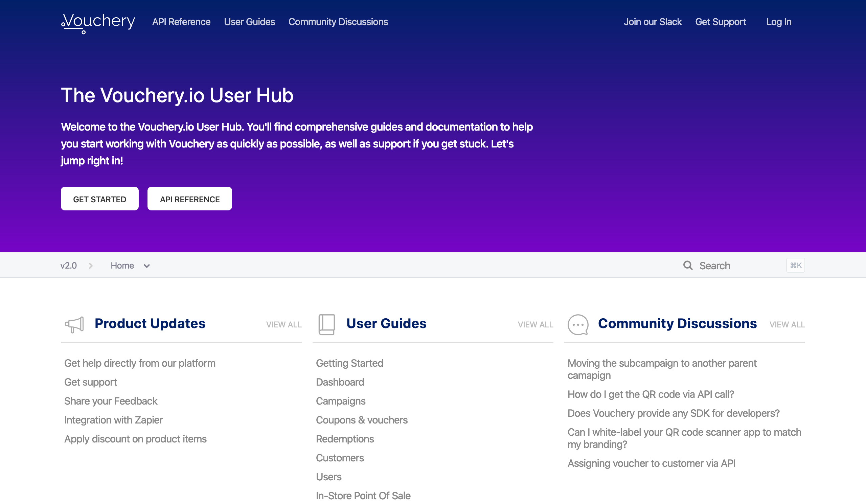This screenshot has width=866, height=504.
Task: Open the User Guides section heading
Action: [386, 324]
